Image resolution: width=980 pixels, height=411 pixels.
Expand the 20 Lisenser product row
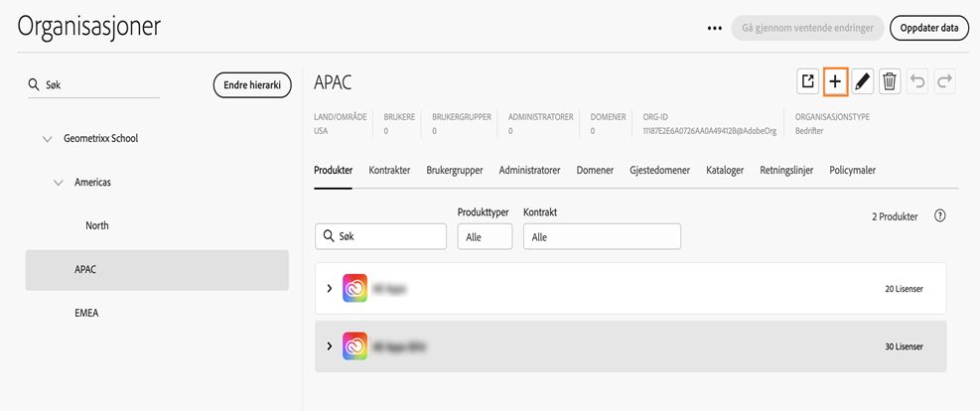tap(330, 289)
